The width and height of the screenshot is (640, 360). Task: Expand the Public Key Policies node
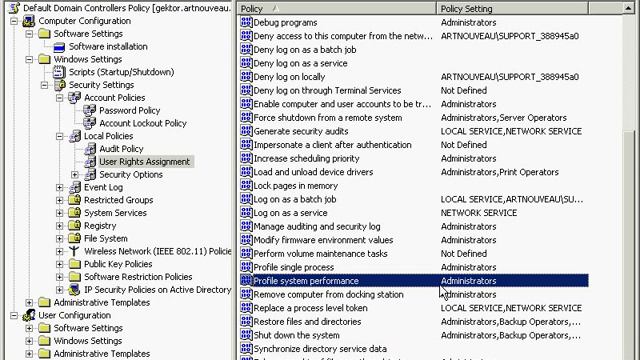point(60,264)
